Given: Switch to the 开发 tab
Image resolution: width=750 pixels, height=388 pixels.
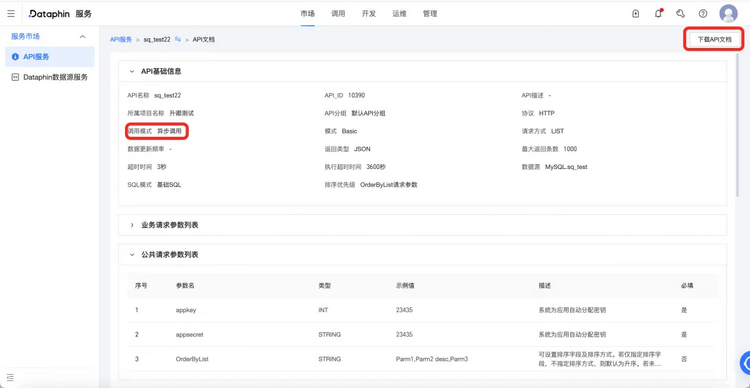Looking at the screenshot, I should [369, 13].
